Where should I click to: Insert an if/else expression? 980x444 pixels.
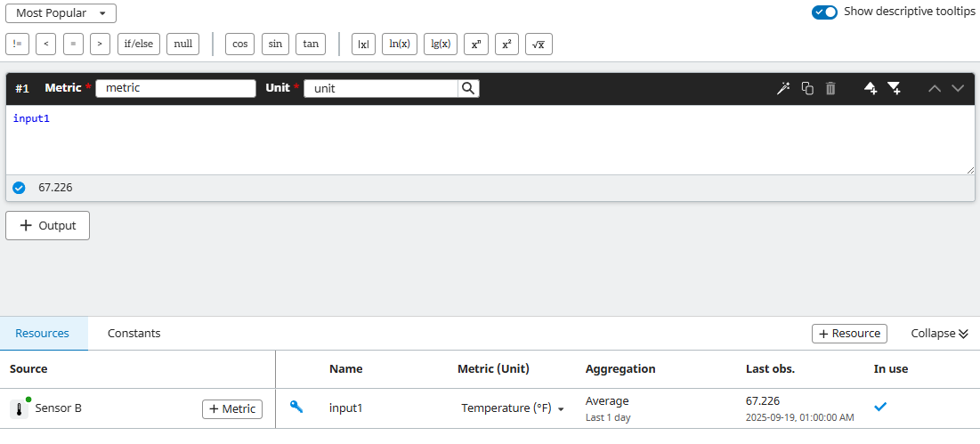pos(139,44)
